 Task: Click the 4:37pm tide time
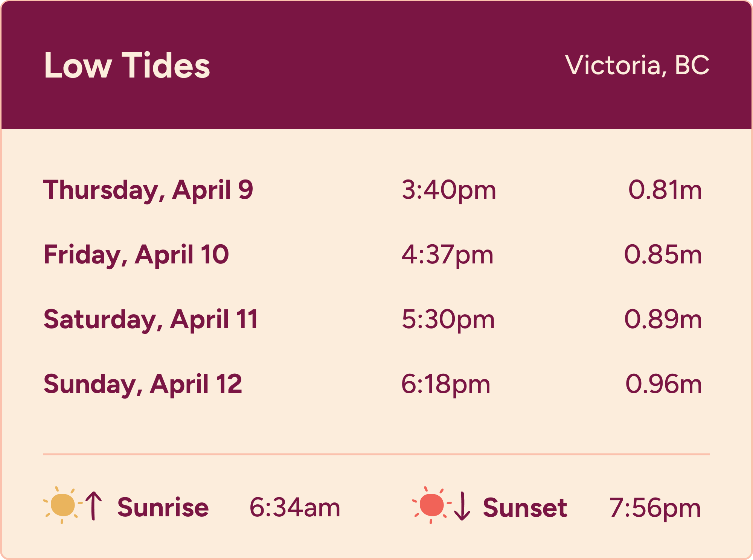[x=447, y=255]
